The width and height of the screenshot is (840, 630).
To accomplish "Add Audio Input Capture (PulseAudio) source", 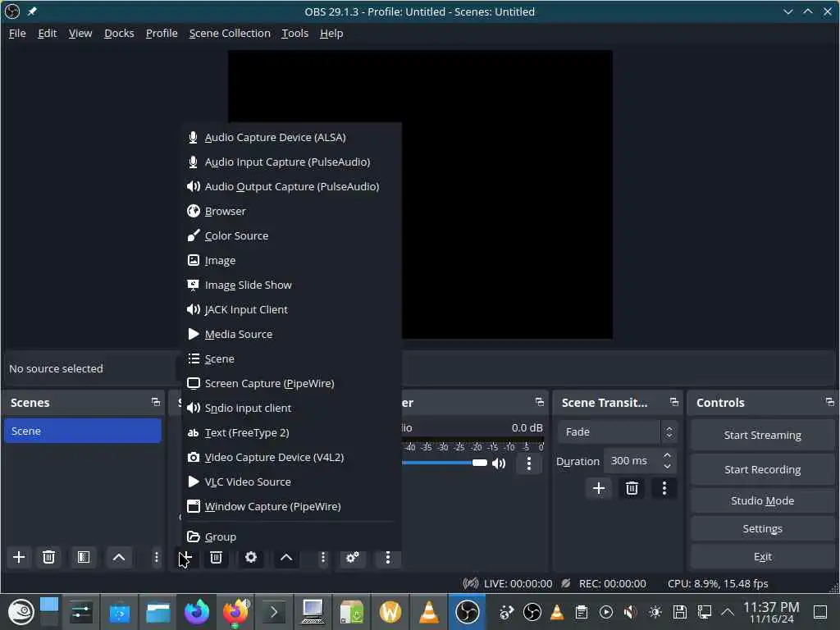I will (x=291, y=162).
